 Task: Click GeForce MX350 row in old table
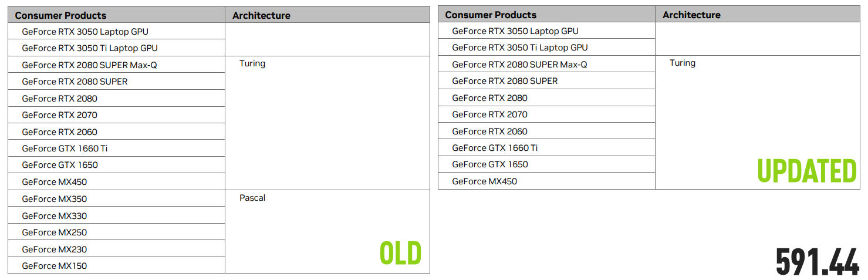(x=55, y=199)
